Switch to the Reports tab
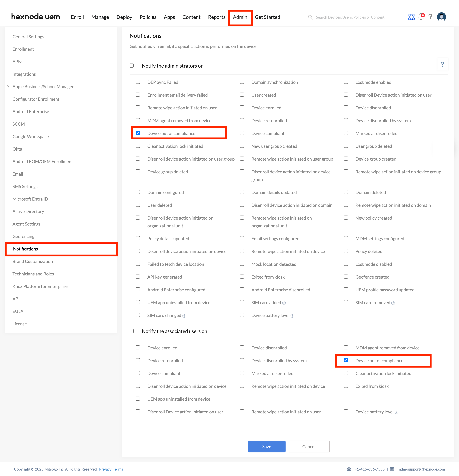Viewport: 459px width, 476px height. pos(217,17)
